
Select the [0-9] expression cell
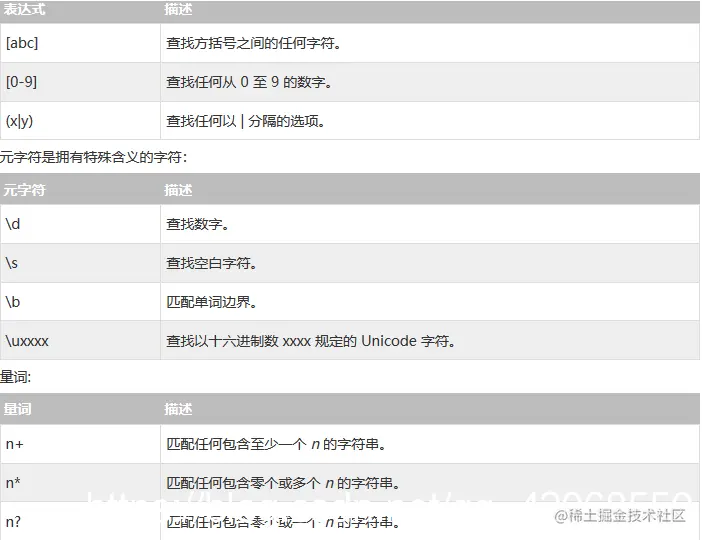click(x=80, y=82)
